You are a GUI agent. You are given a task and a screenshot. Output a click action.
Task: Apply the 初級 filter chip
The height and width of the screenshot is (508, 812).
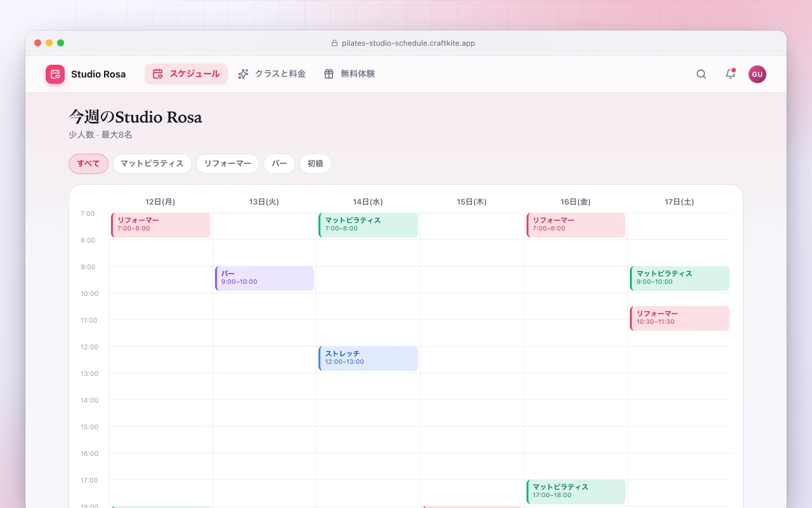pyautogui.click(x=315, y=164)
